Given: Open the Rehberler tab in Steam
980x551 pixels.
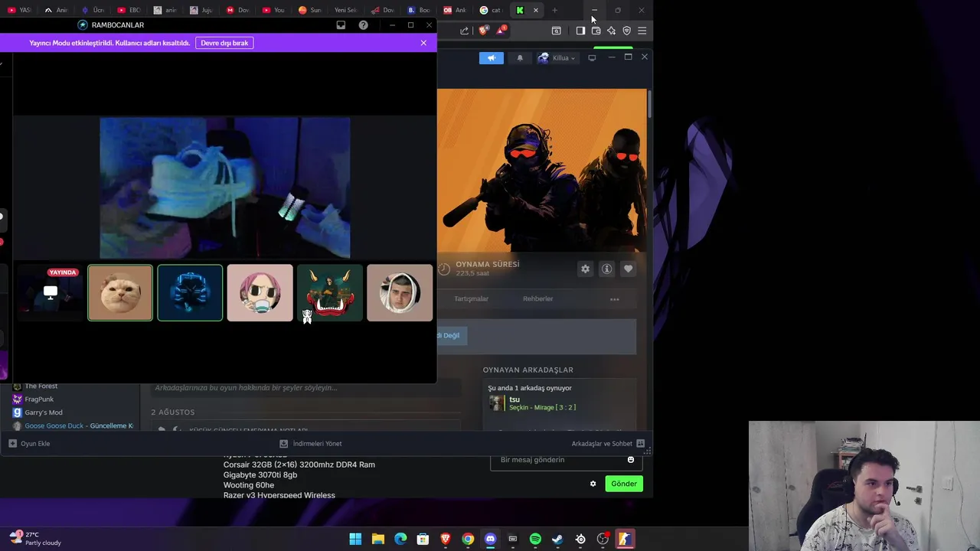Looking at the screenshot, I should (537, 299).
